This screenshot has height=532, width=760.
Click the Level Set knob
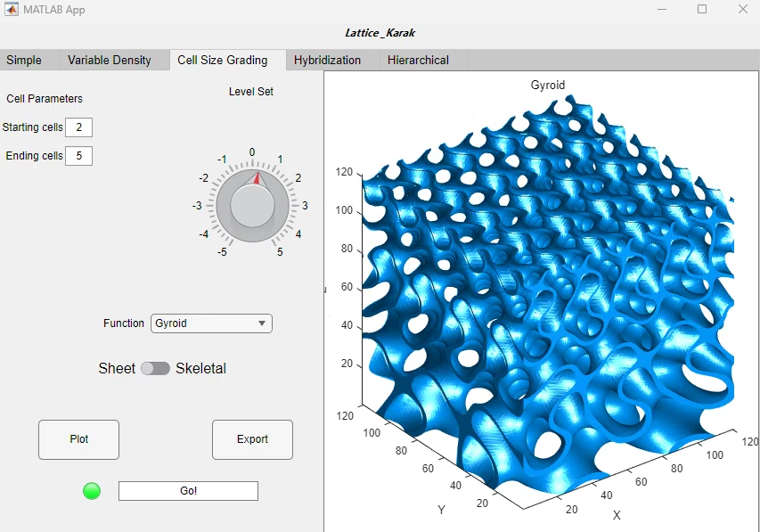252,206
